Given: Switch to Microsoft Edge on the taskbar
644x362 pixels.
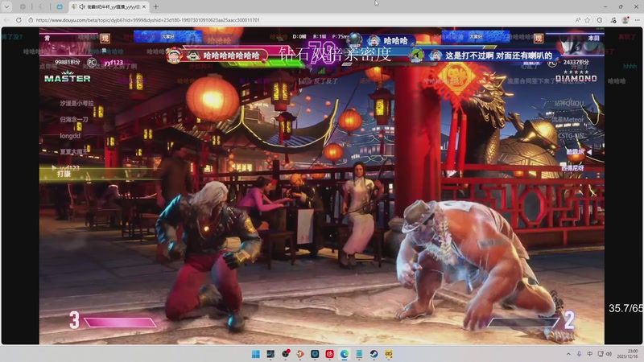Looking at the screenshot, I should pos(345,354).
